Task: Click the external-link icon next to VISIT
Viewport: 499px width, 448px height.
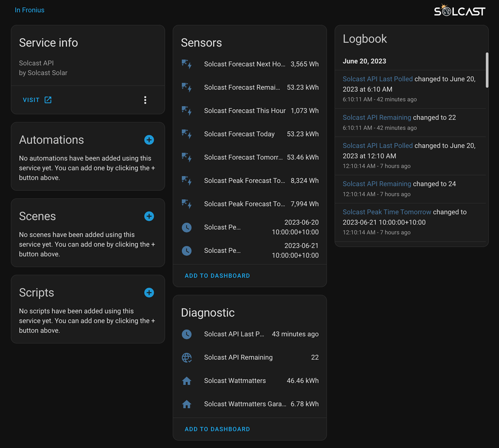Action: pos(48,100)
